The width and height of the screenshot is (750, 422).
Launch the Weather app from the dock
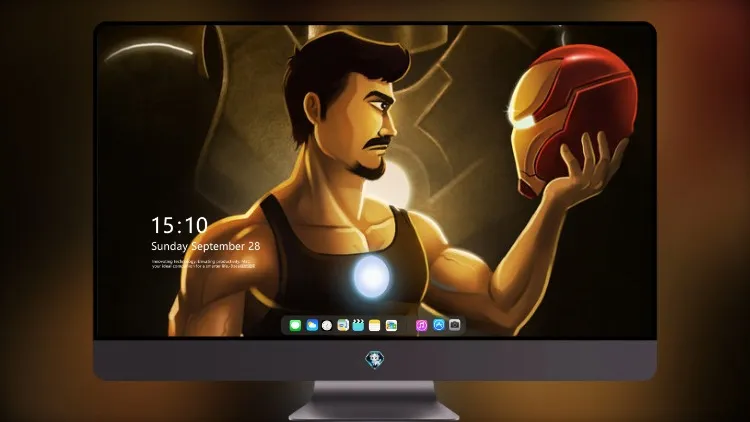(x=312, y=326)
